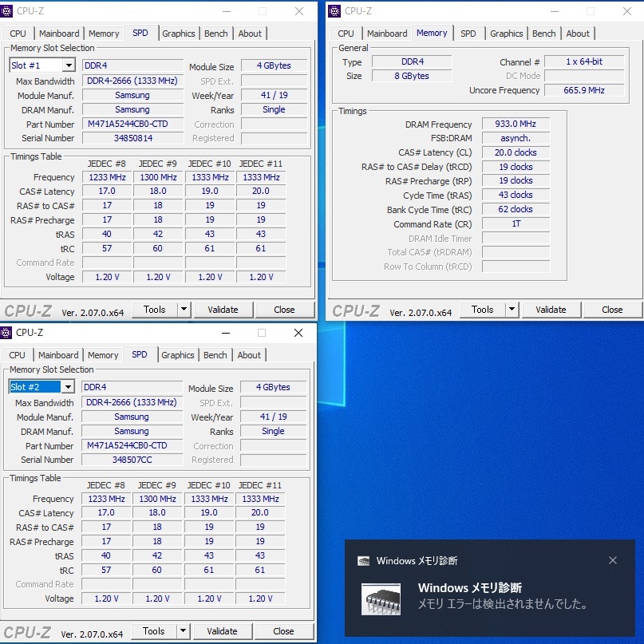This screenshot has width=644, height=644.
Task: Click Channel # value 1 x 64-bit
Action: (x=583, y=61)
